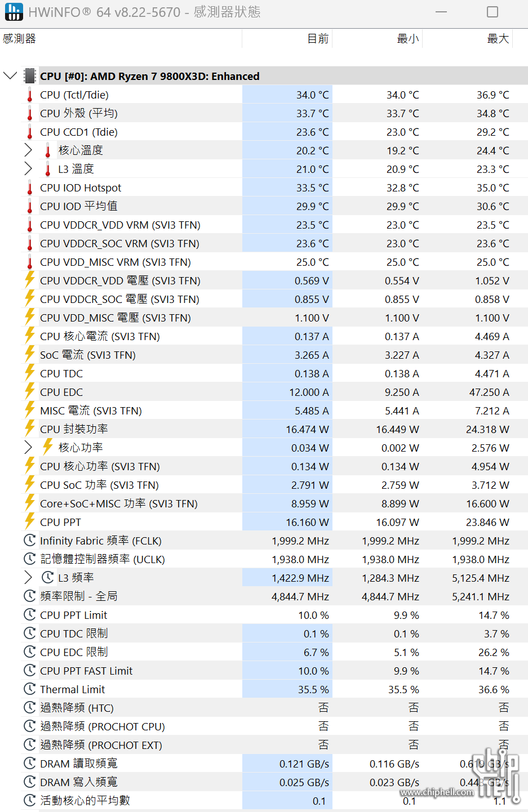Expand the 核心功率 row

(x=28, y=447)
